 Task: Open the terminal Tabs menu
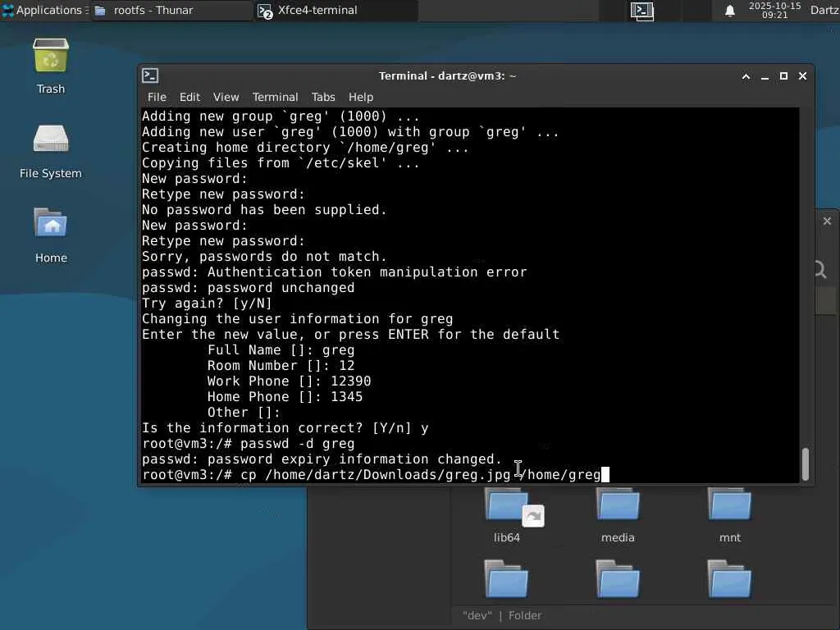[323, 97]
